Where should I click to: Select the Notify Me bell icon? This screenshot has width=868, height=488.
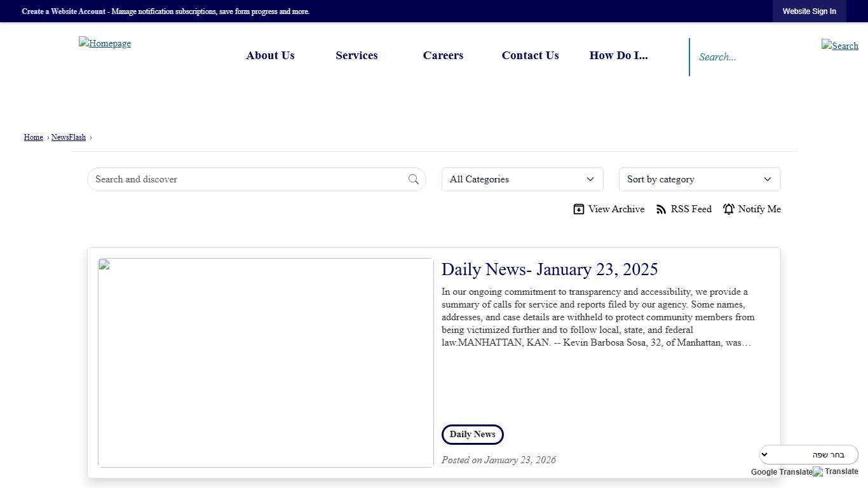coord(728,208)
